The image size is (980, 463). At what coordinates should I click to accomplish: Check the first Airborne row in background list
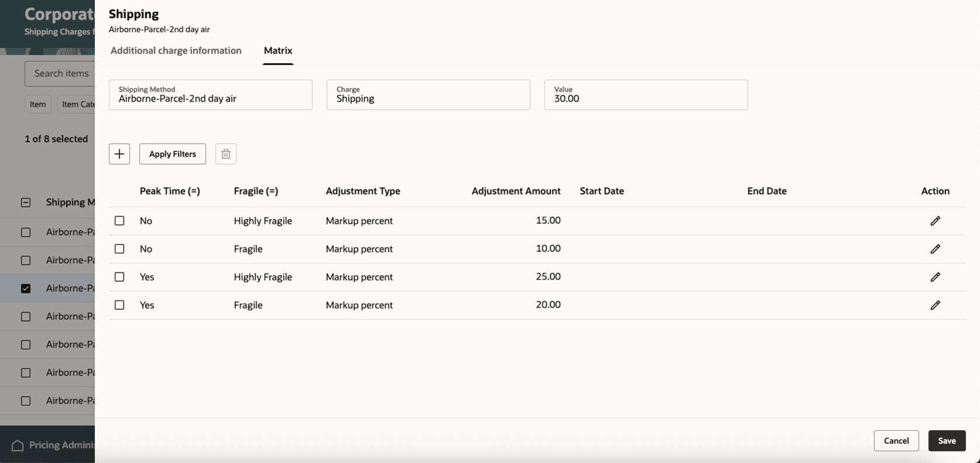point(26,232)
